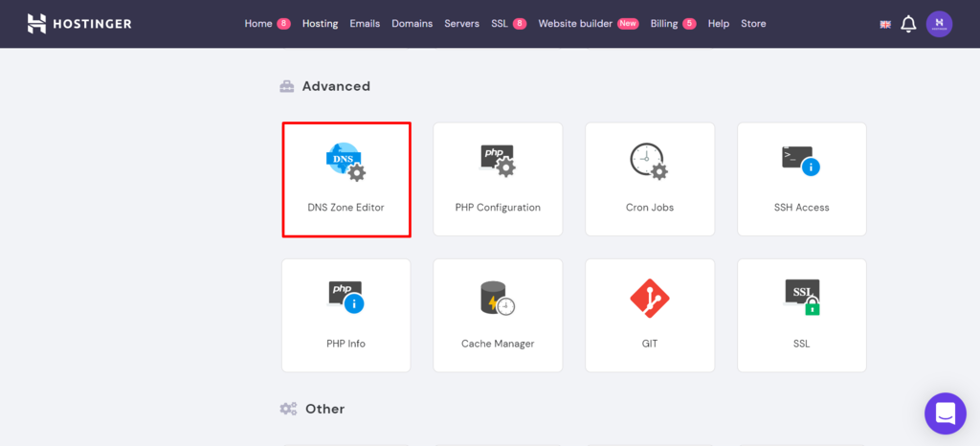Screen dimensions: 980x446
Task: Open SSH Access terminal icon
Action: (x=801, y=161)
